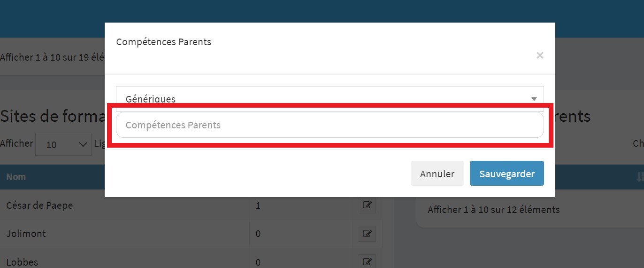Close the Compétences Parents dialog
Image resolution: width=644 pixels, height=268 pixels.
pyautogui.click(x=540, y=55)
